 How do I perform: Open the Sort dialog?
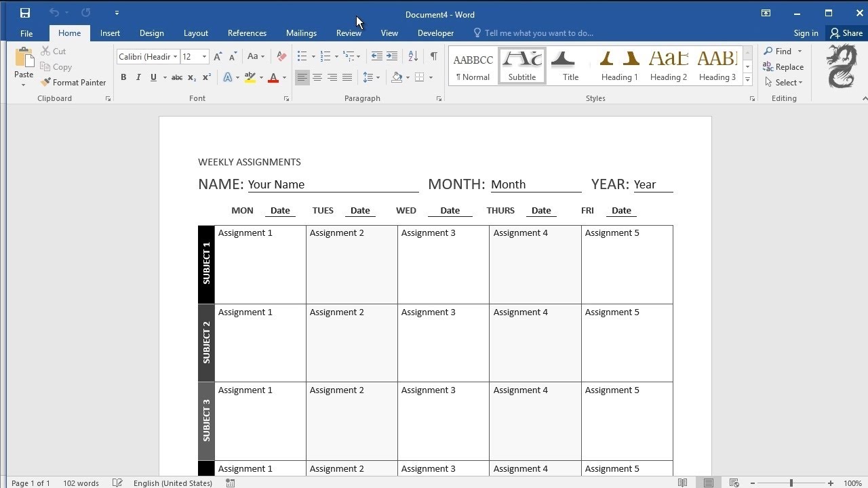[x=412, y=56]
